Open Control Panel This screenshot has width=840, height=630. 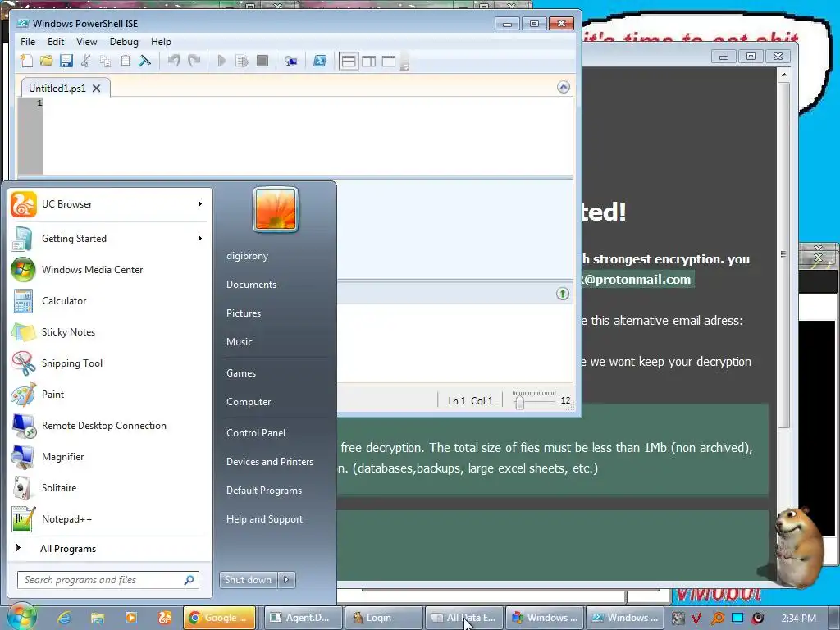pyautogui.click(x=256, y=433)
